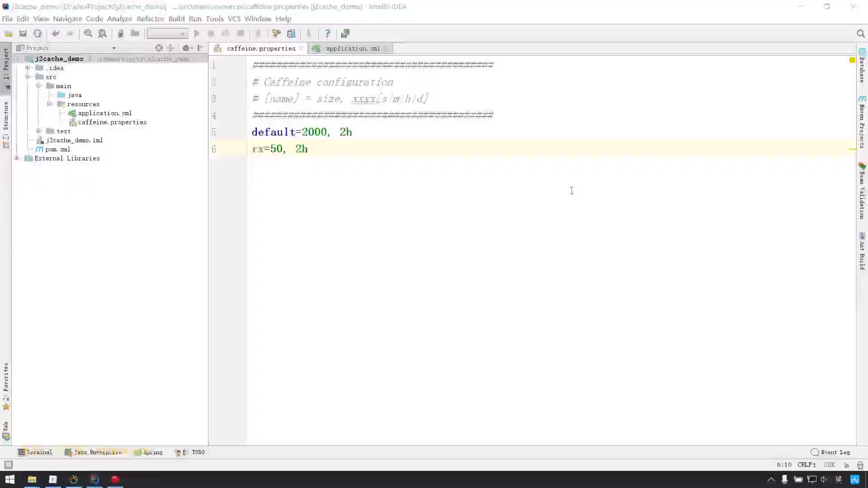Collapse the resources folder node
The width and height of the screenshot is (868, 488).
[x=49, y=104]
